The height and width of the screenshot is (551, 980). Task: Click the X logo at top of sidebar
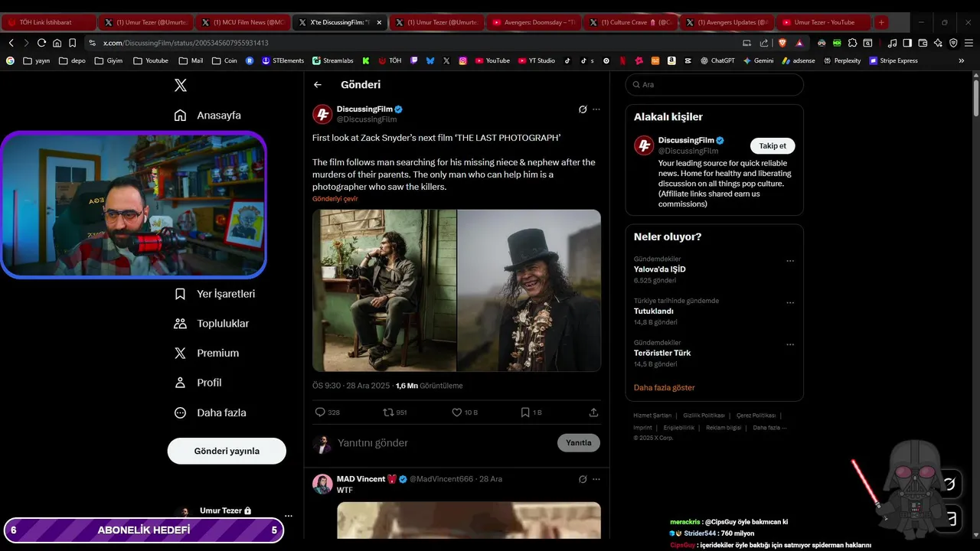coord(181,85)
